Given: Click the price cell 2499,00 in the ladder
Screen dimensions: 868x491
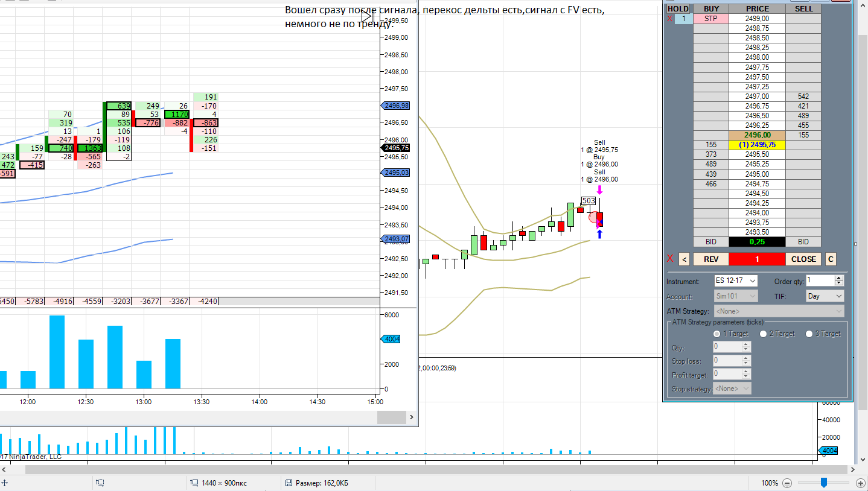Looking at the screenshot, I should click(757, 19).
